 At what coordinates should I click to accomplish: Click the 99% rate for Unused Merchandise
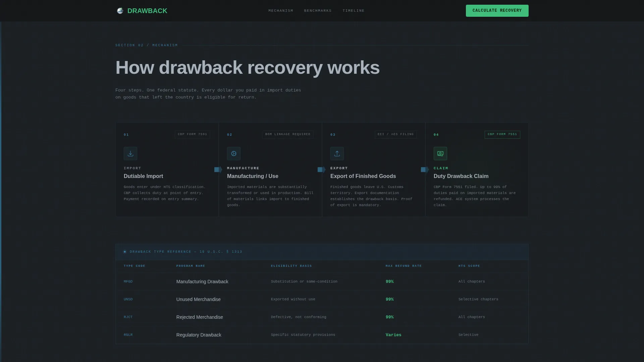coord(389,299)
